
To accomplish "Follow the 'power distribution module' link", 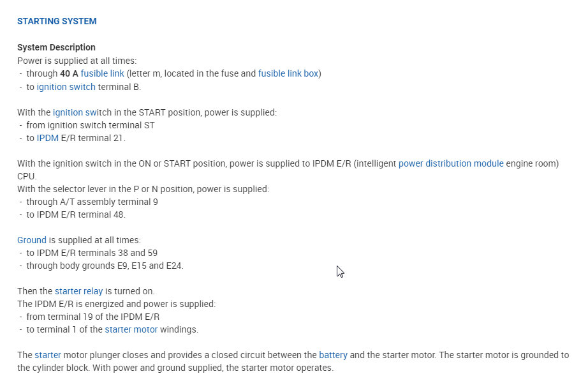I will click(451, 163).
